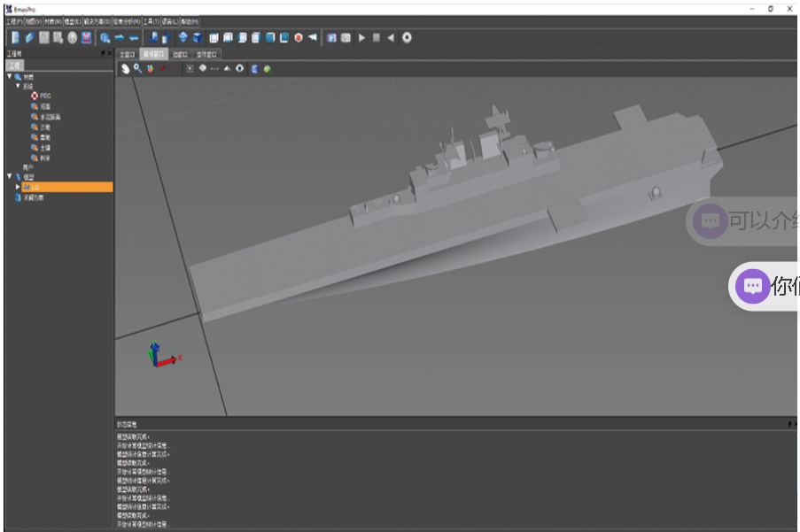Screen dimensions: 800x532
Task: Open the 视图(V) menu
Action: [33, 21]
